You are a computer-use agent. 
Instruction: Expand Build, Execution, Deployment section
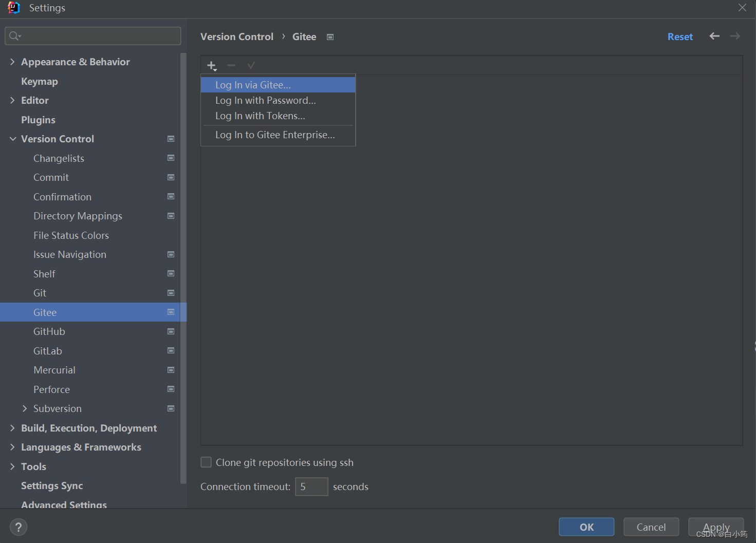pyautogui.click(x=12, y=428)
